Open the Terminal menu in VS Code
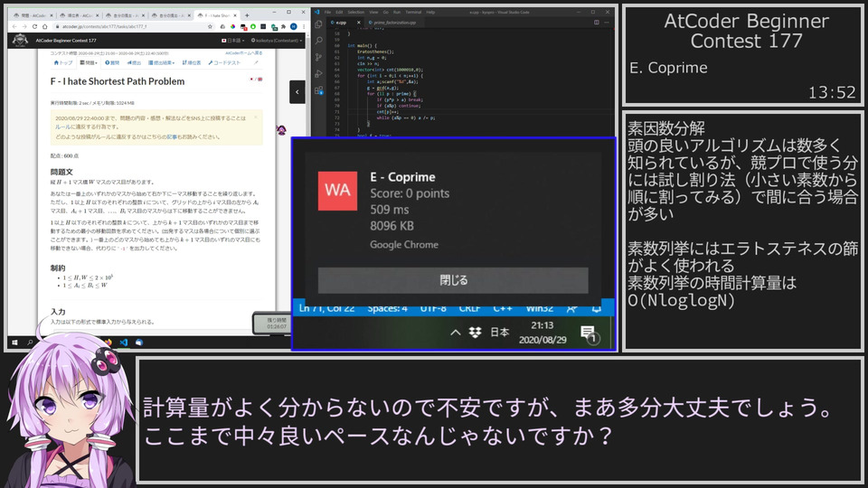 click(x=413, y=12)
